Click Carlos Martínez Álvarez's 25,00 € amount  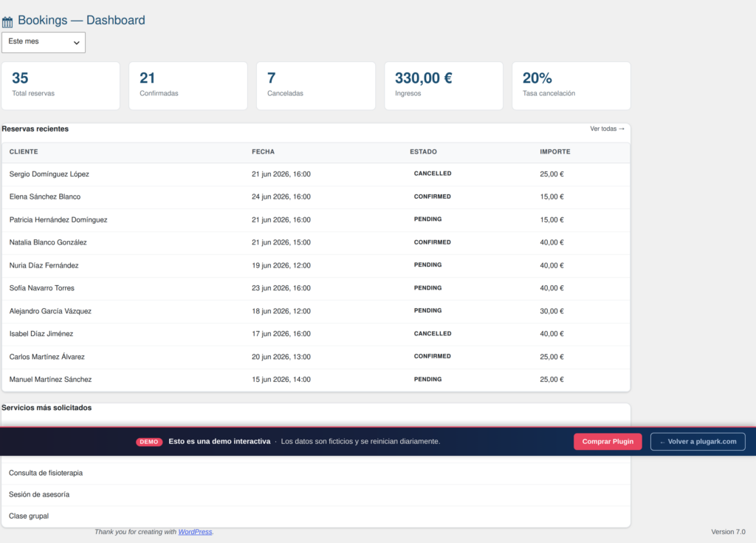[x=551, y=357]
